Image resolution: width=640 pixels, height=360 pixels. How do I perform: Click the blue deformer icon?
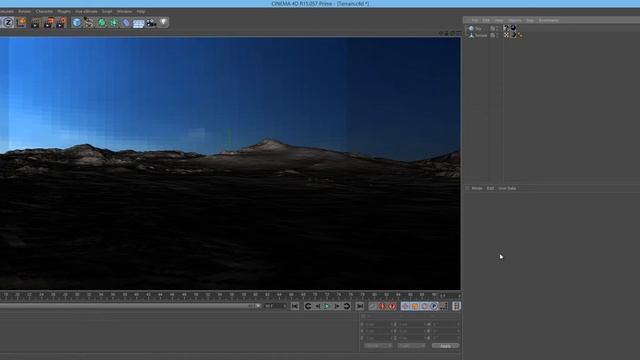click(x=126, y=22)
